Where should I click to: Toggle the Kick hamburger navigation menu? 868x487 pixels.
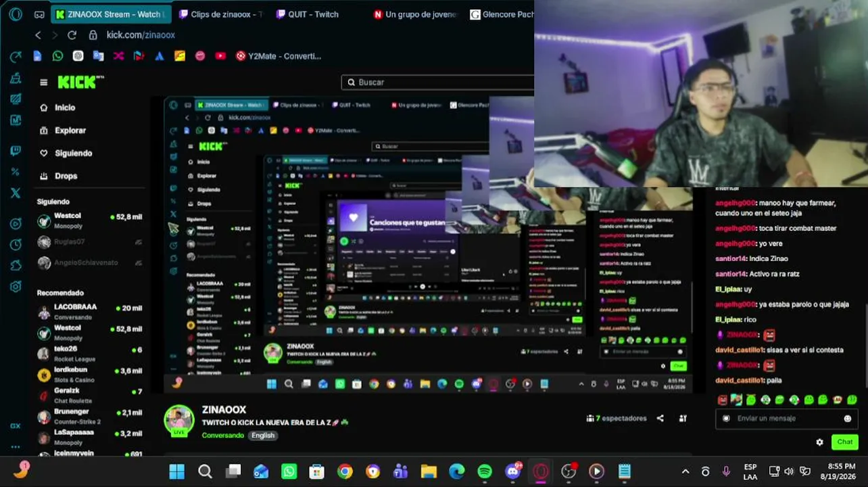[44, 83]
